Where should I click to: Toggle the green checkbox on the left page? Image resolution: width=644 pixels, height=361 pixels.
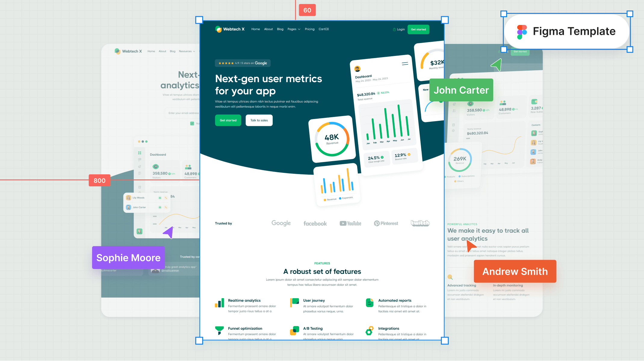(192, 123)
